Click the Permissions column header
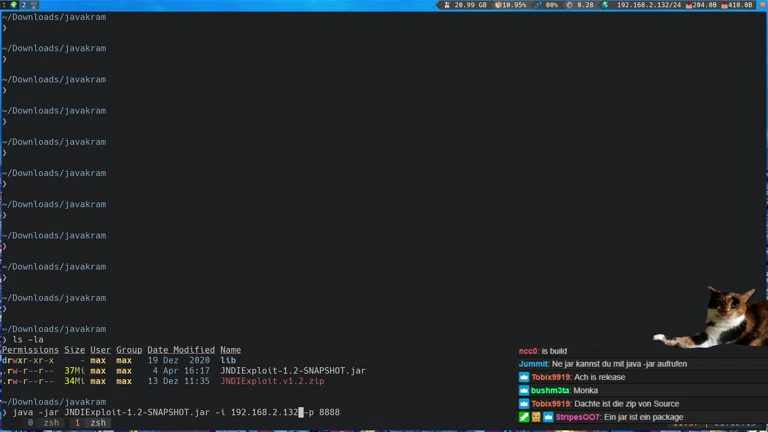 click(30, 350)
